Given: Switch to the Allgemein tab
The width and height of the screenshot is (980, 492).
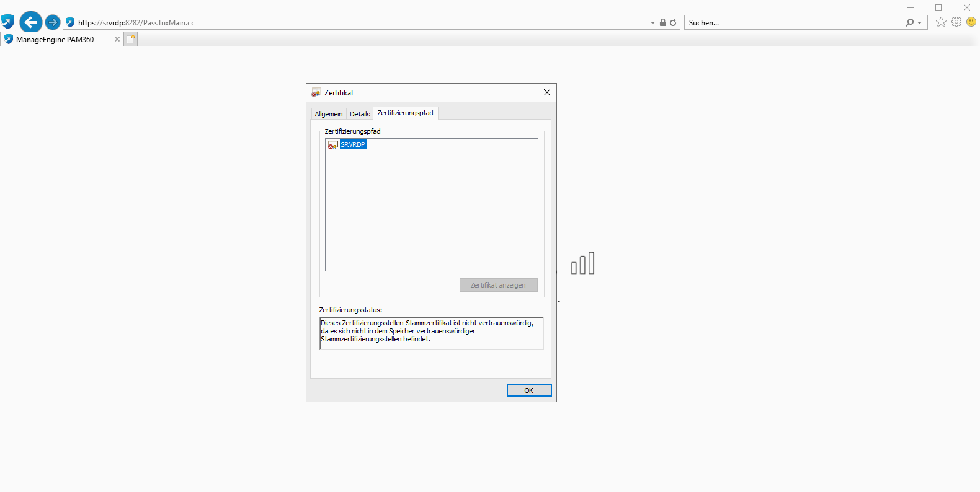Looking at the screenshot, I should (x=328, y=114).
